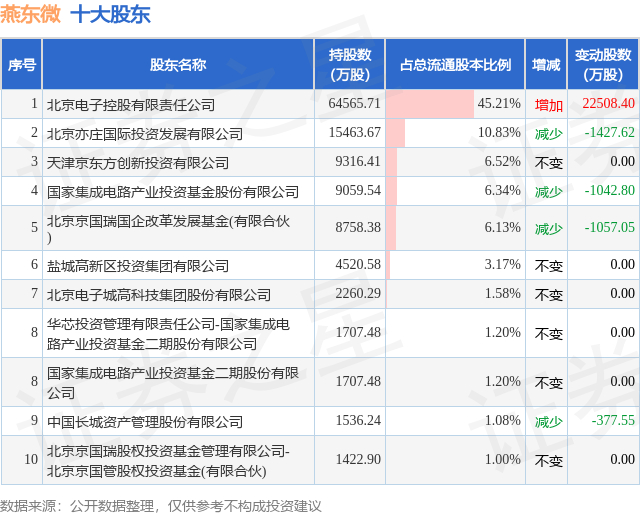The width and height of the screenshot is (640, 515).
Task: Select shareholder 中国长城资产管理股份有限公司
Action: [x=144, y=422]
